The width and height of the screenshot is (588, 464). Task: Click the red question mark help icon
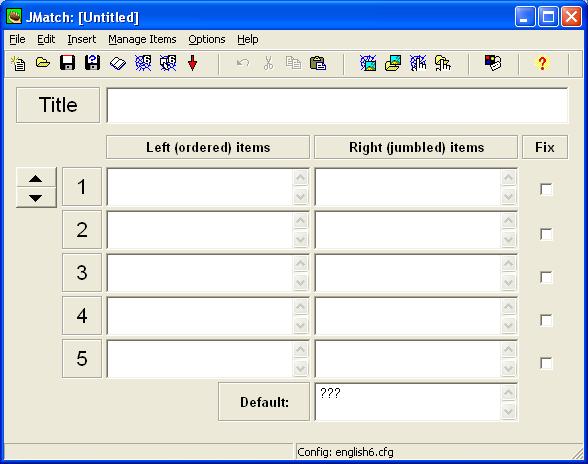[x=542, y=63]
